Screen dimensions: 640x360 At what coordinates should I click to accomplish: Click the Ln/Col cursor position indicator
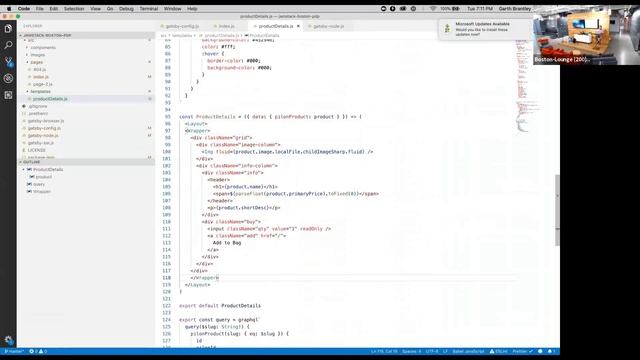[x=384, y=351]
